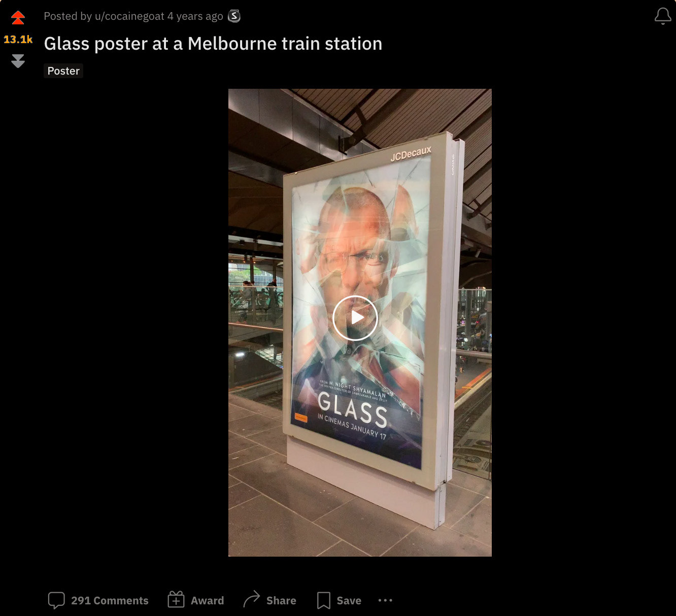This screenshot has width=676, height=616.
Task: Open the three-dot more options menu
Action: (x=385, y=600)
